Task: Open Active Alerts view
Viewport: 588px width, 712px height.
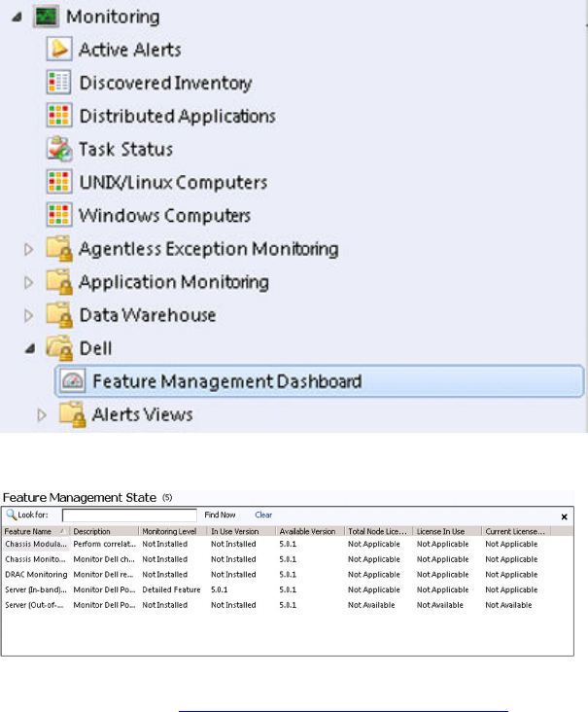Action: 130,50
